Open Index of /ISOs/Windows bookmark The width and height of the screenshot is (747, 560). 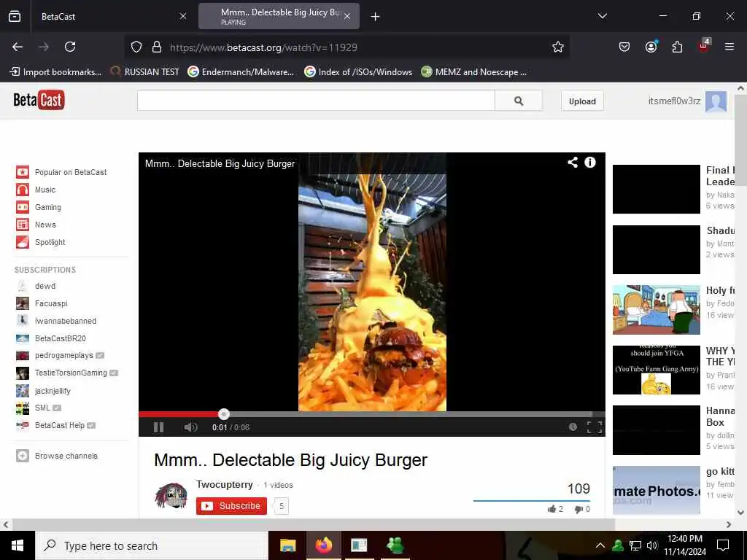[x=358, y=72]
